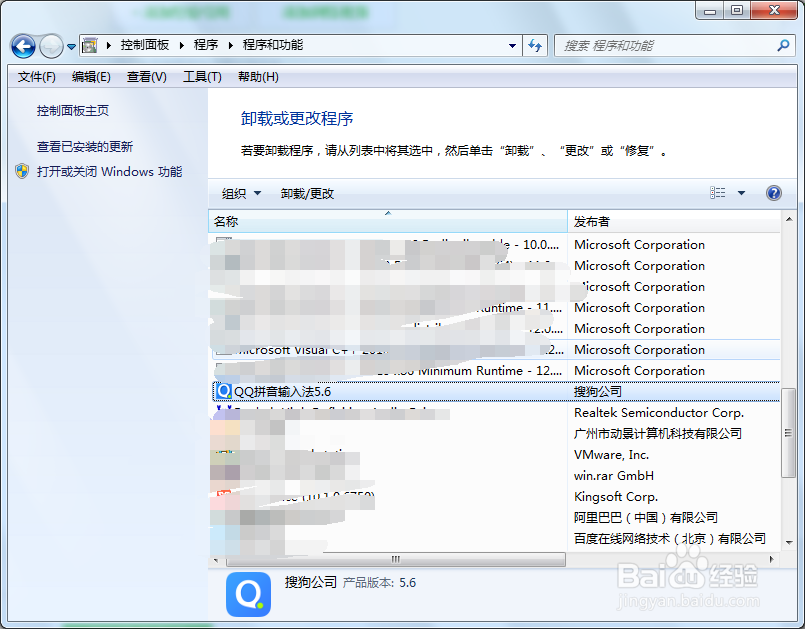Expand the arrow after 控制面板 in the breadcrumb
The height and width of the screenshot is (629, 805).
182,45
